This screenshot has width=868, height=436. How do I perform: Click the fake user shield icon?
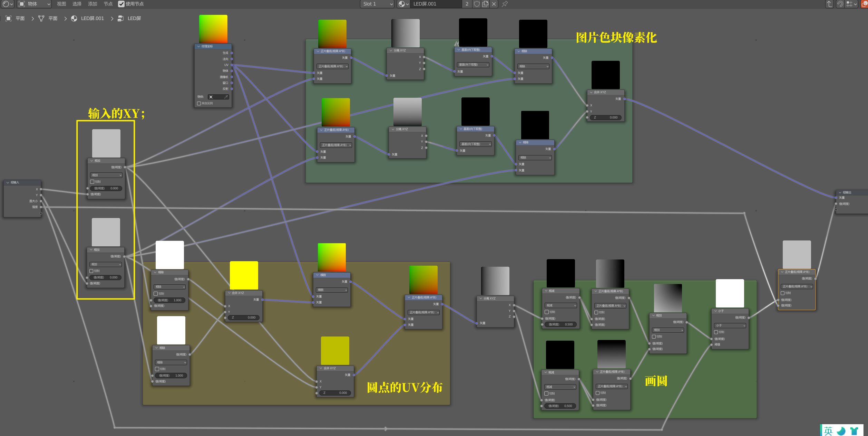click(x=477, y=4)
